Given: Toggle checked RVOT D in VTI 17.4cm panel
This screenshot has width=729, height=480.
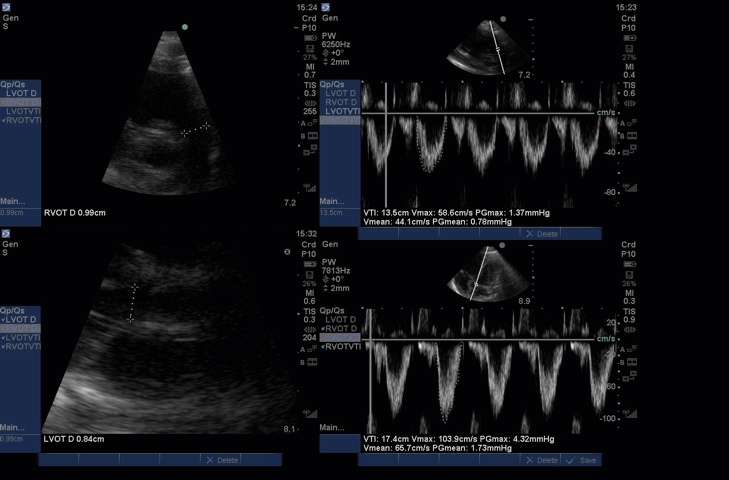Looking at the screenshot, I should click(339, 328).
